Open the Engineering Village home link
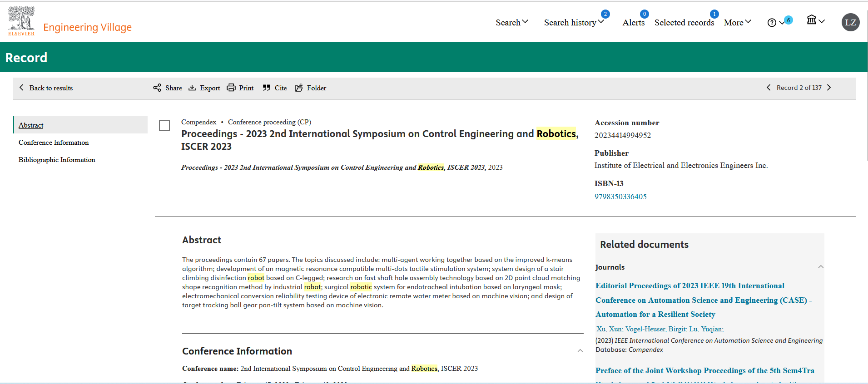The image size is (868, 384). click(87, 27)
